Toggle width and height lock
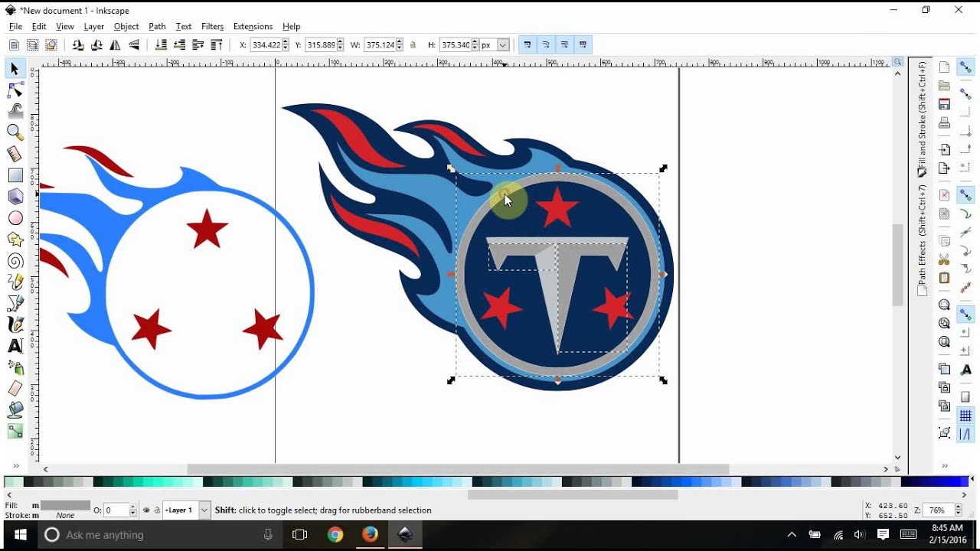This screenshot has height=551, width=980. 413,45
